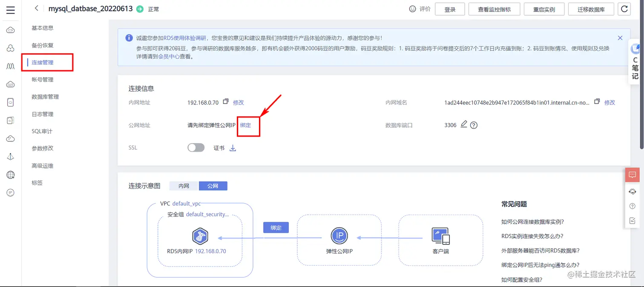Go back using the left chevron arrow
This screenshot has height=287, width=644.
tap(37, 9)
